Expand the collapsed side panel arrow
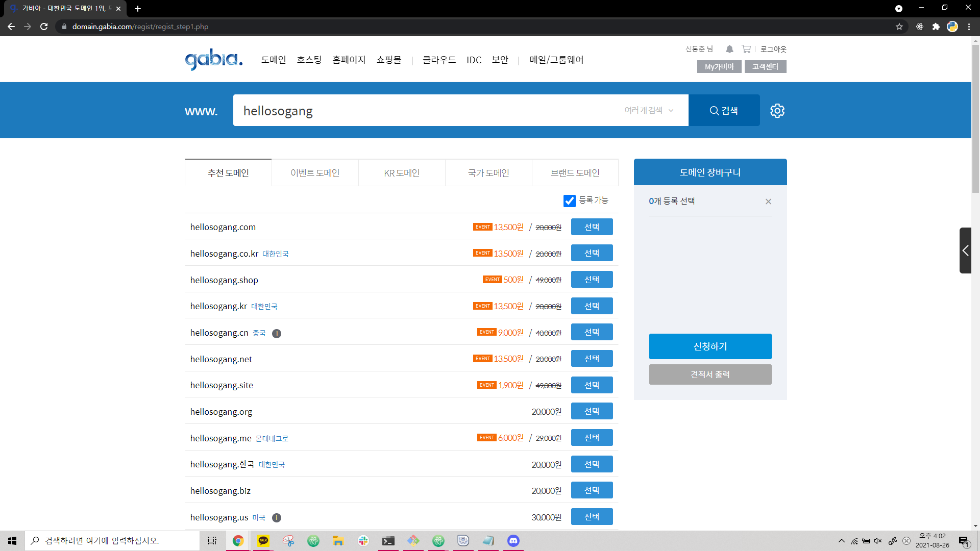980x551 pixels. tap(965, 251)
